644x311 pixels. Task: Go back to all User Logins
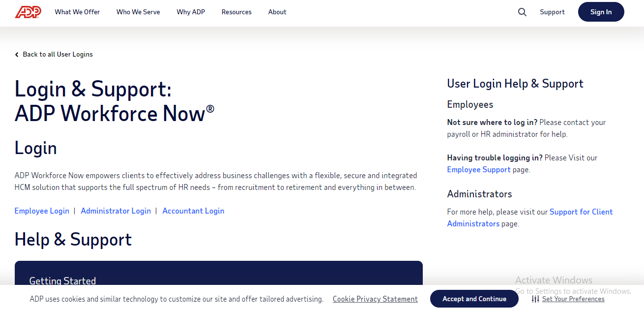pos(58,54)
